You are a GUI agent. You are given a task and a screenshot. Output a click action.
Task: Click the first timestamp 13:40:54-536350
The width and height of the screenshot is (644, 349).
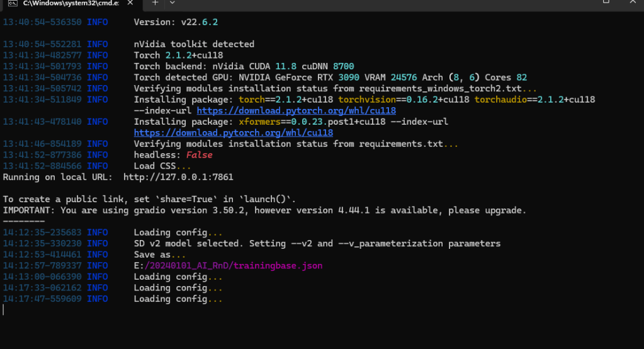pyautogui.click(x=42, y=22)
